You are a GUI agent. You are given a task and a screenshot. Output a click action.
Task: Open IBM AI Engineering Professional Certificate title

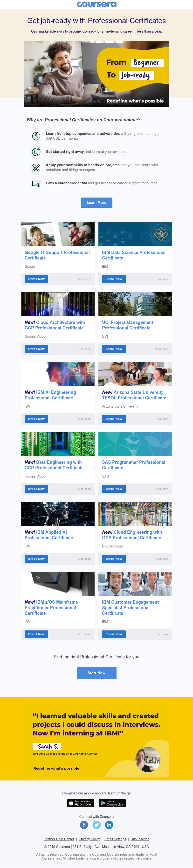pyautogui.click(x=50, y=395)
